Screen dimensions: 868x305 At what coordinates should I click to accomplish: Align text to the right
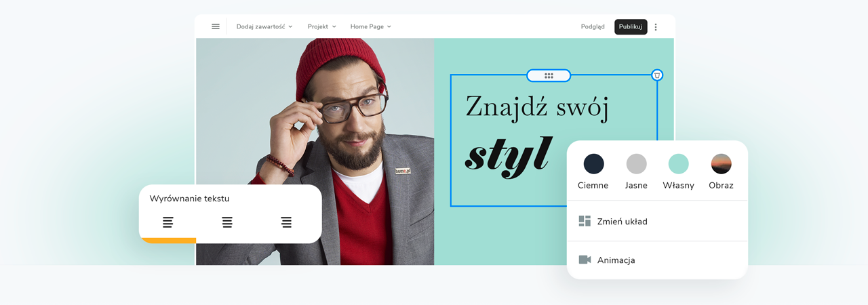pyautogui.click(x=286, y=222)
